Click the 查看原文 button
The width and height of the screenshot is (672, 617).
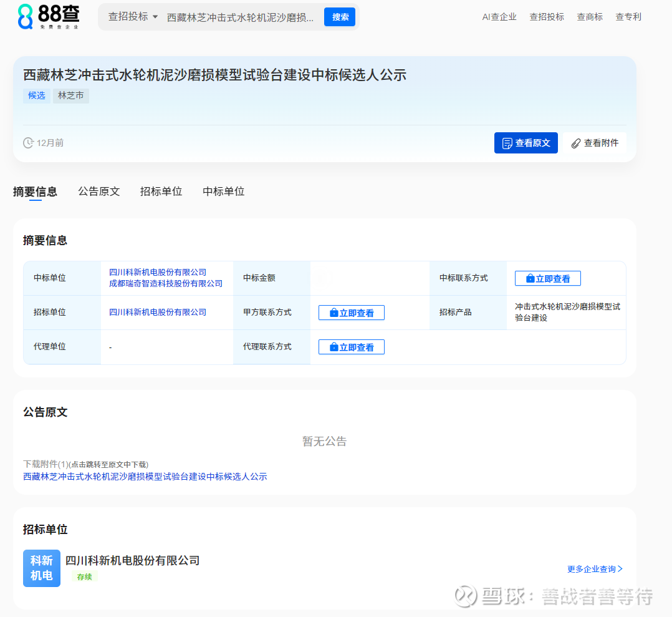[526, 143]
